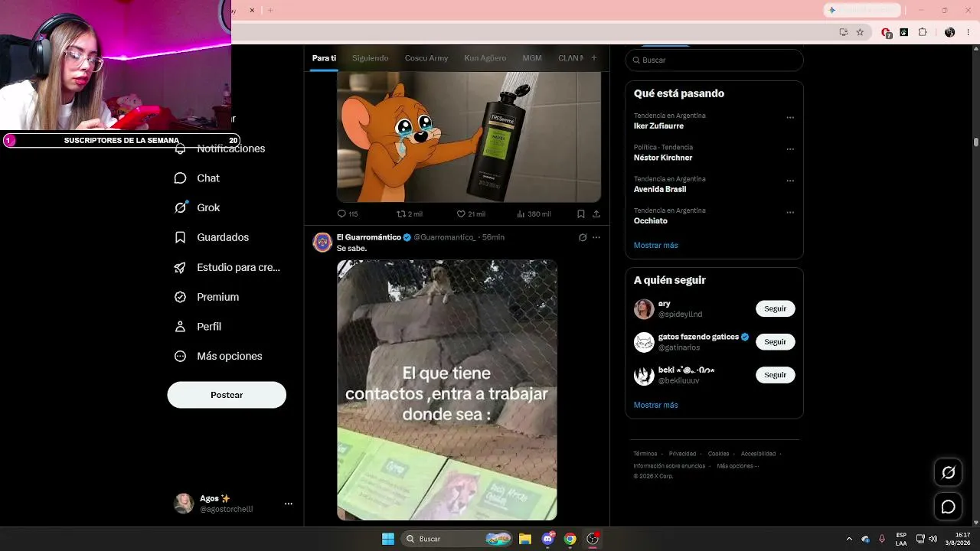Expand Más opciones in the footer links
The height and width of the screenshot is (551, 980).
[x=738, y=466]
